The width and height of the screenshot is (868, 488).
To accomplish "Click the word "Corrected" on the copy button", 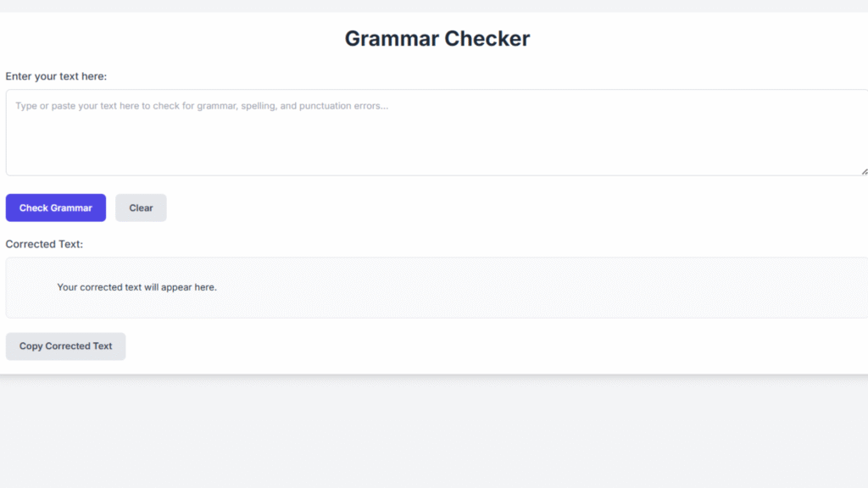I will click(x=68, y=347).
